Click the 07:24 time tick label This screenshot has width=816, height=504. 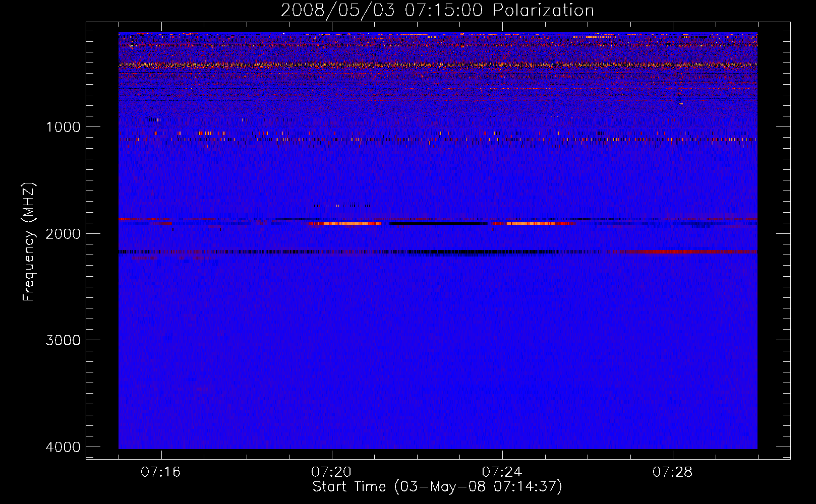[502, 472]
